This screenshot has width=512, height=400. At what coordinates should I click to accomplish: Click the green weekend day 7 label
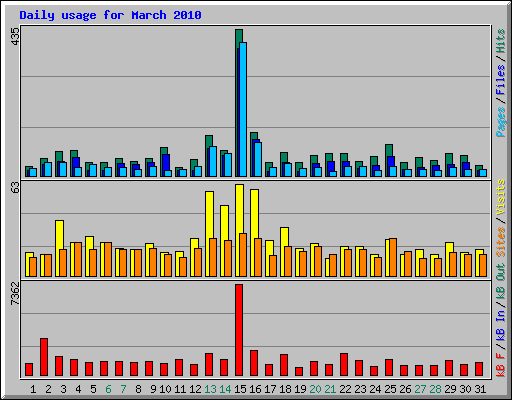(123, 389)
